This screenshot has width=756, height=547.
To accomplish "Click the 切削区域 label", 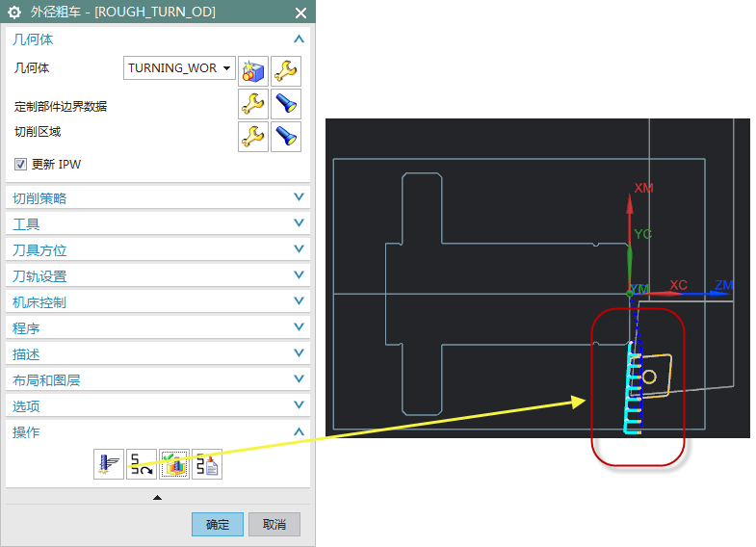I will 38,132.
